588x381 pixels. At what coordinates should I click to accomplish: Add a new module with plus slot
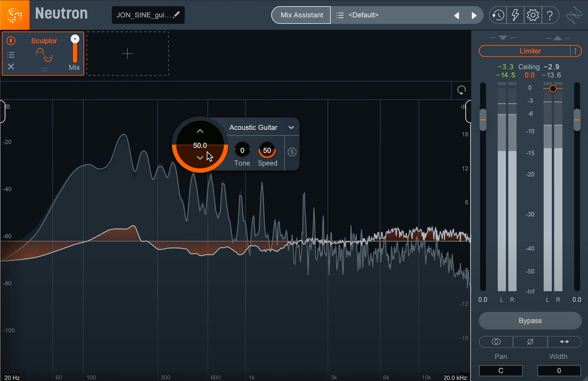[128, 54]
